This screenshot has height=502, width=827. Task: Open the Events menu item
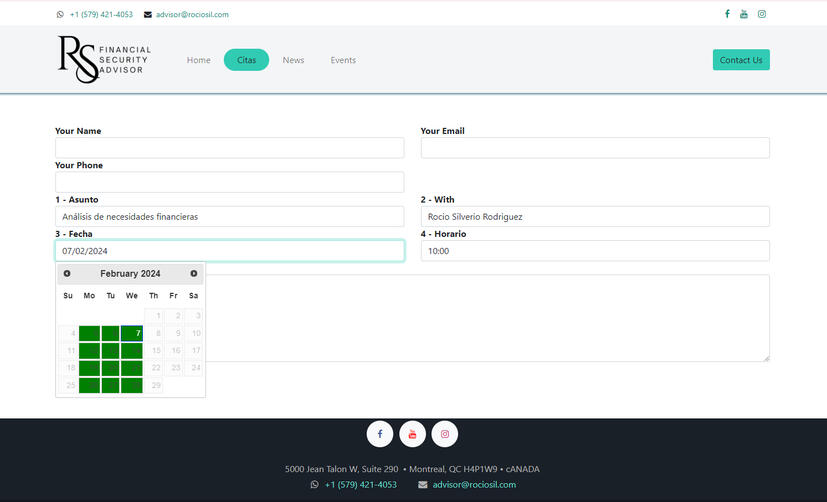343,60
